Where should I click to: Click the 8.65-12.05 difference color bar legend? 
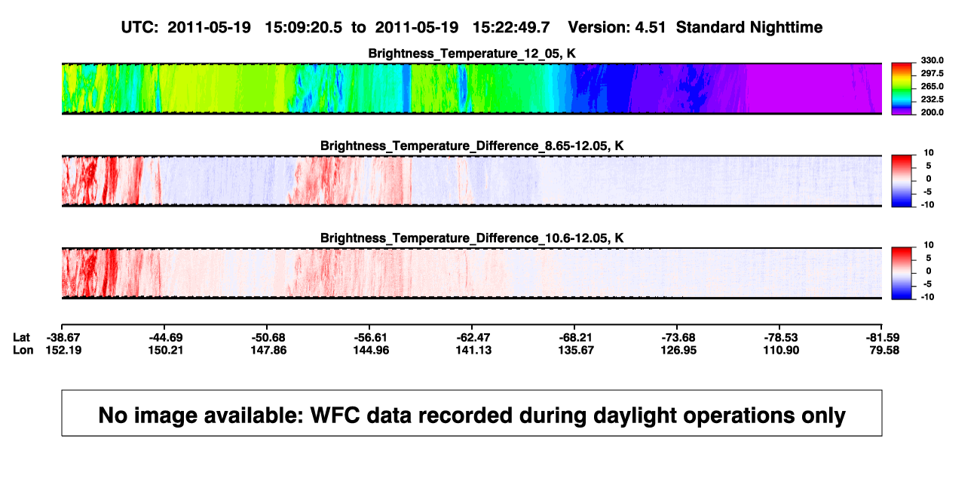point(902,180)
